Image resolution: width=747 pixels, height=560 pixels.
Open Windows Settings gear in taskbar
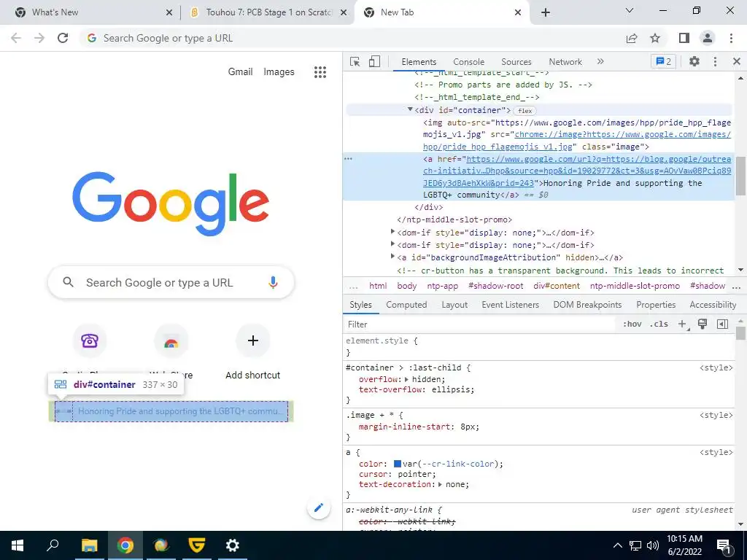232,545
